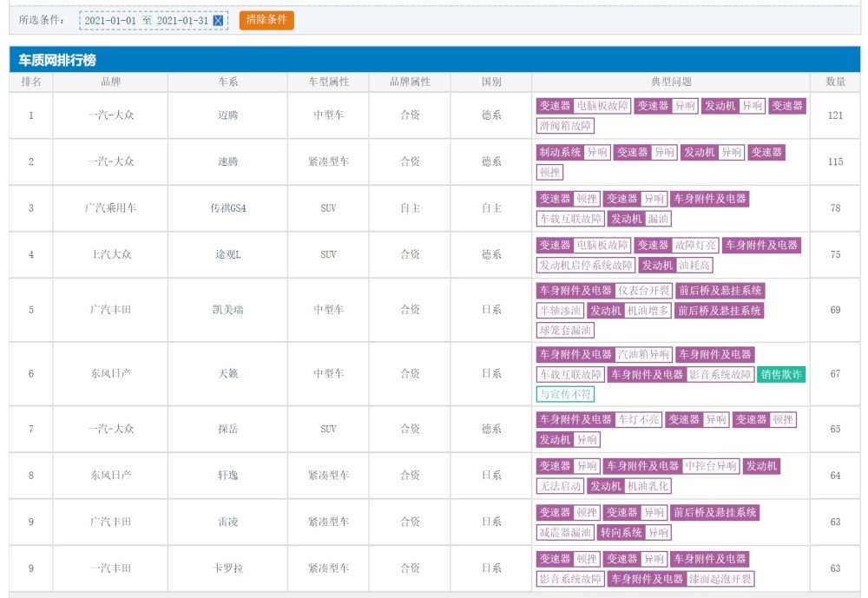Image resolution: width=868 pixels, height=598 pixels.
Task: Open the 途观L series entry
Action: (x=227, y=255)
